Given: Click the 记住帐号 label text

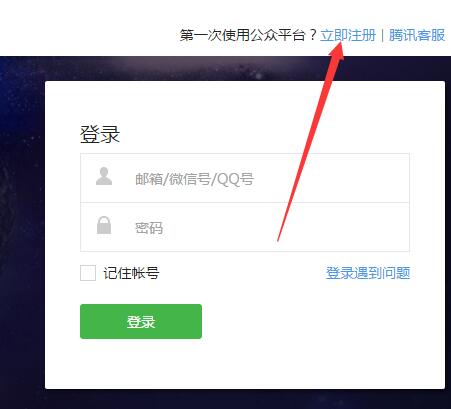Looking at the screenshot, I should [x=131, y=273].
